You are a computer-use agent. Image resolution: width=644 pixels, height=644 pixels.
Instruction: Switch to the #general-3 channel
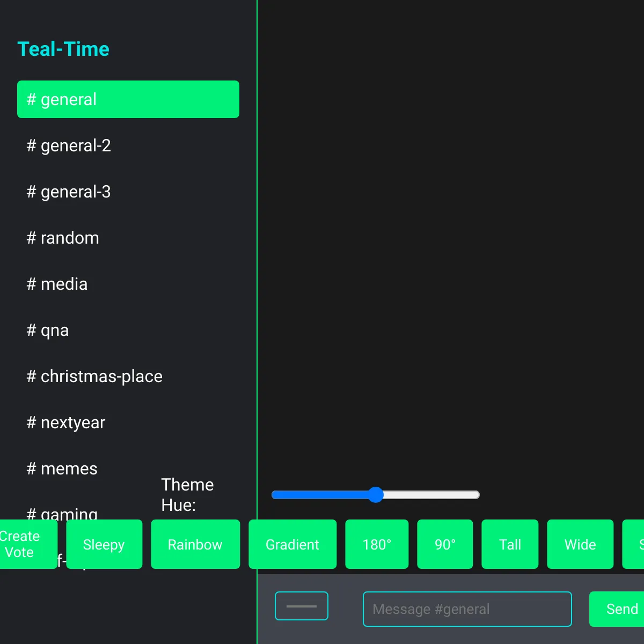(68, 192)
